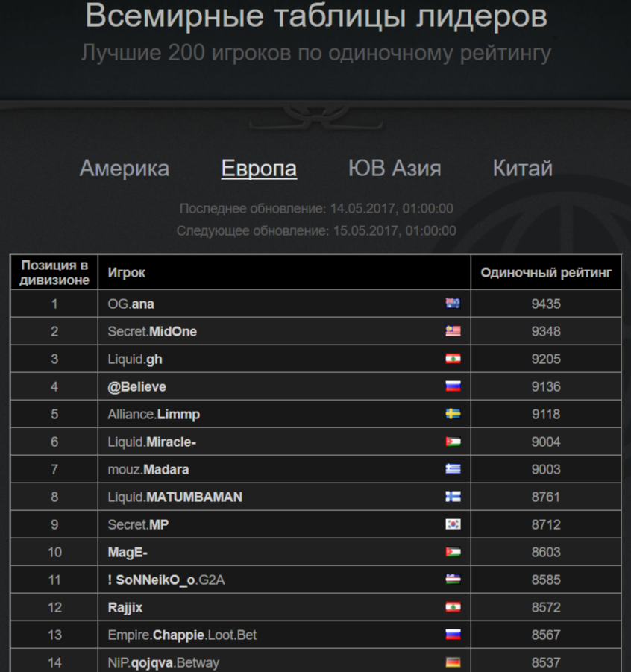This screenshot has height=672, width=631.
Task: Click the flag icon next to OG.ana
Action: point(453,304)
